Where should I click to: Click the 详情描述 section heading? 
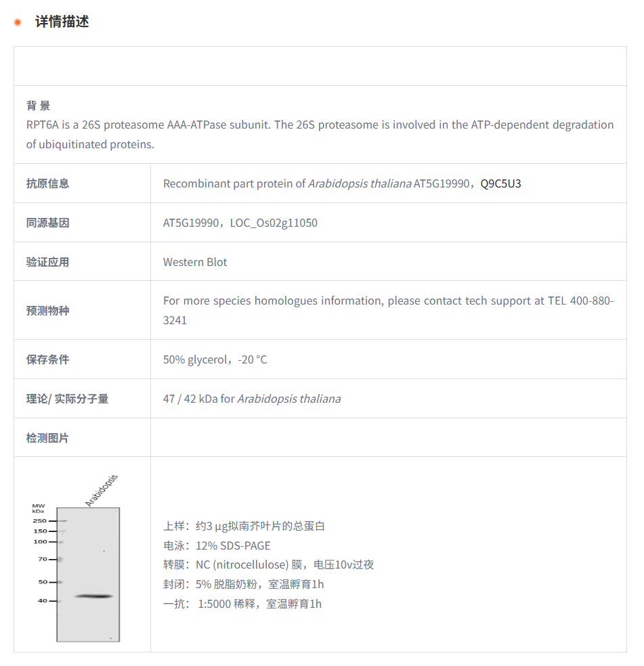(62, 22)
